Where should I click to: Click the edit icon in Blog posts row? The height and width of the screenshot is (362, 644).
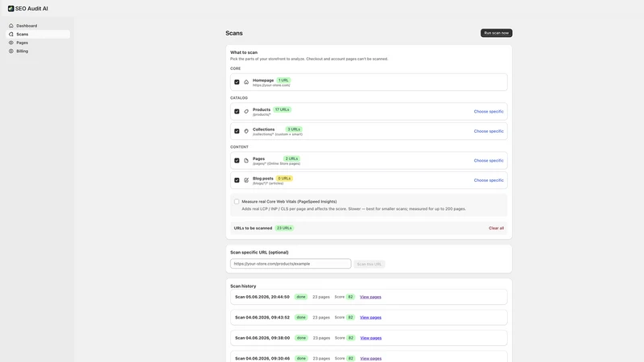246,180
